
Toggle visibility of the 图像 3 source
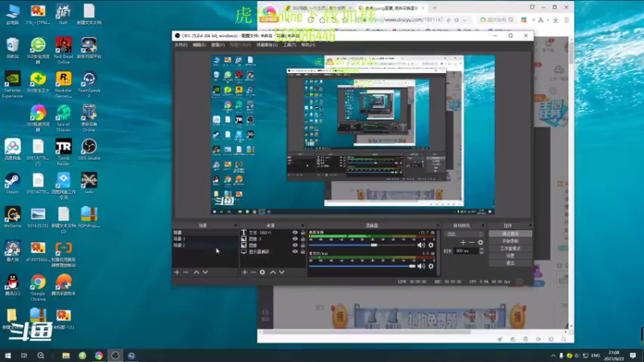[295, 239]
